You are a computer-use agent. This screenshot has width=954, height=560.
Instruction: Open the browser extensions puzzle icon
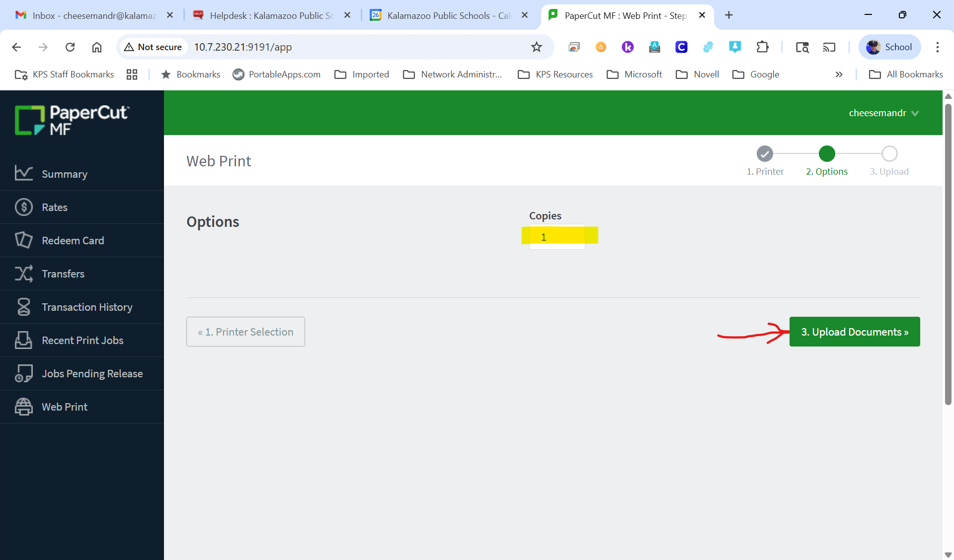click(762, 47)
